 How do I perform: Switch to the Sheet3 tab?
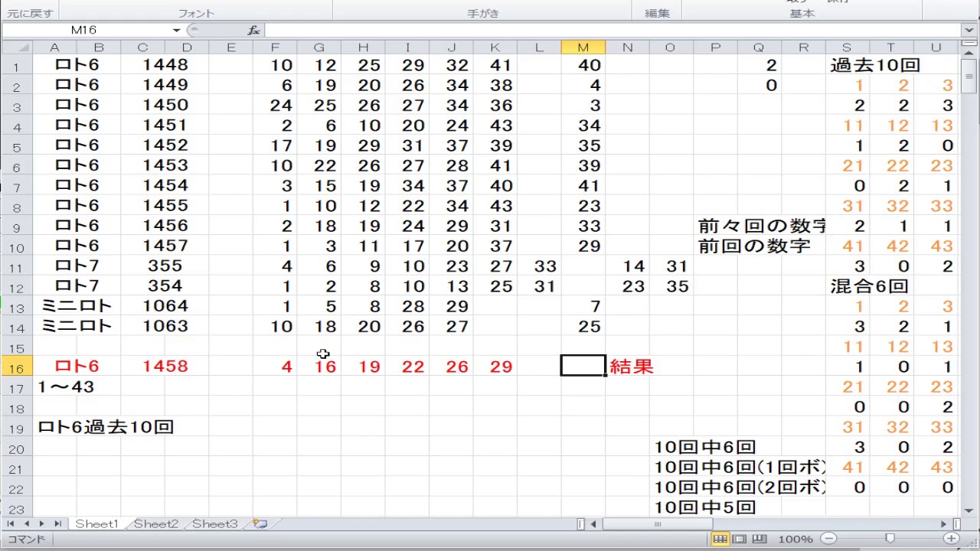coord(214,524)
